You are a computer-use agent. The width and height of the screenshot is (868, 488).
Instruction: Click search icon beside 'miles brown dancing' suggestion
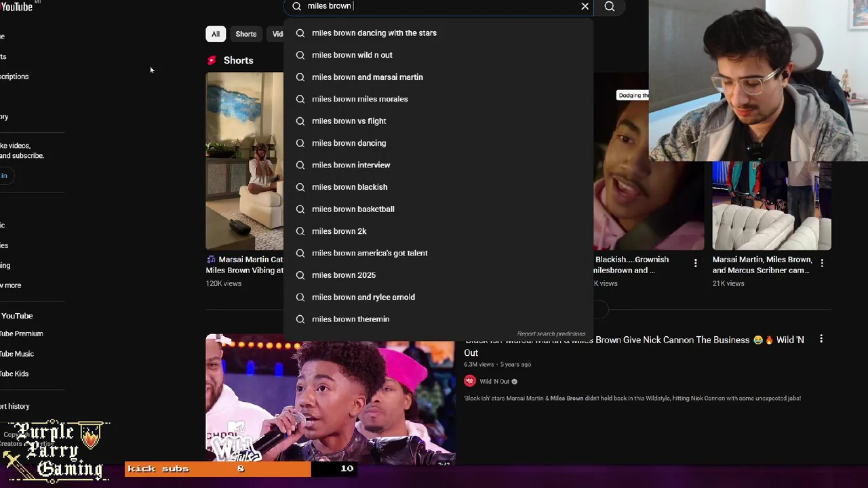click(300, 143)
